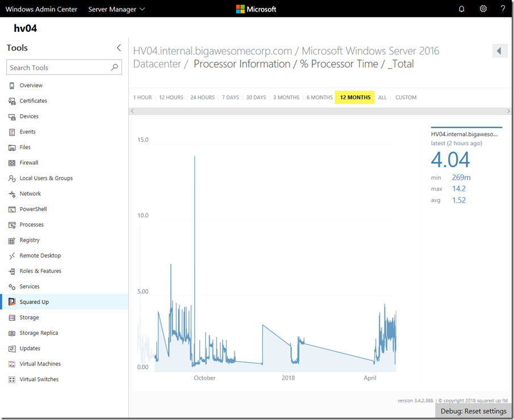Select the 24 HOURS time range

202,97
